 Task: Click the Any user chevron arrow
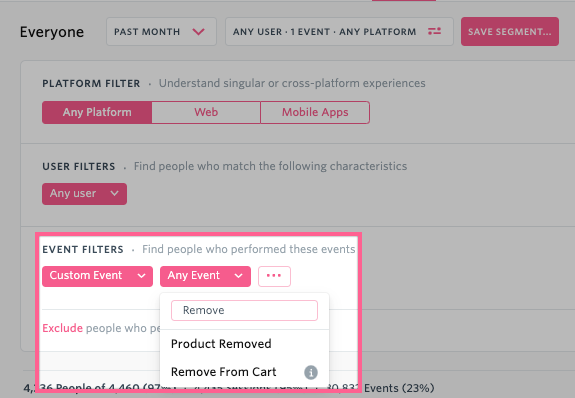click(114, 193)
